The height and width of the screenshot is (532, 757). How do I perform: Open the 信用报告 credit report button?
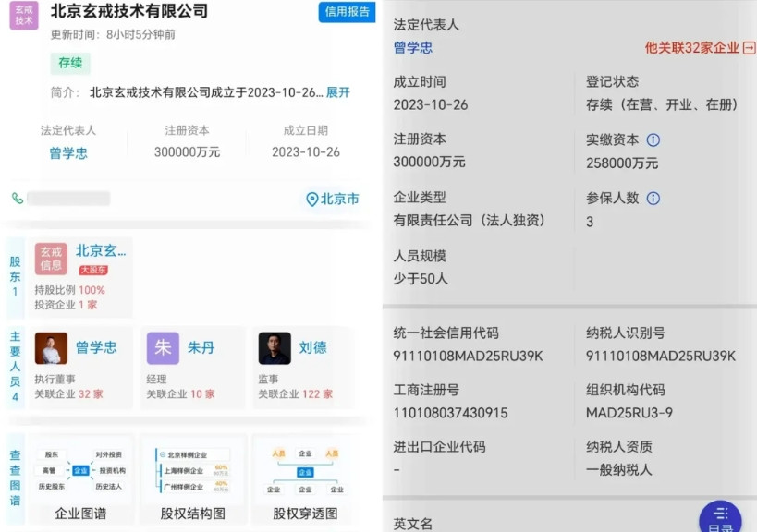pos(347,12)
